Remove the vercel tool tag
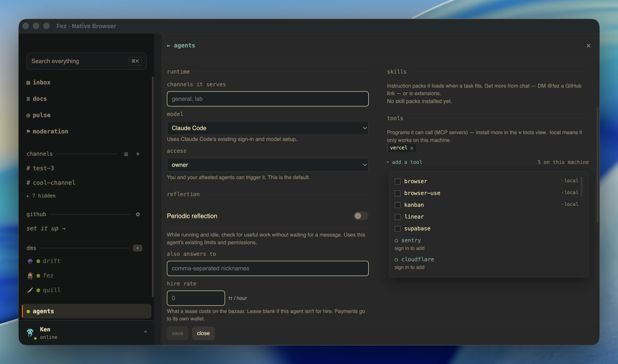The width and height of the screenshot is (618, 364). click(x=412, y=148)
